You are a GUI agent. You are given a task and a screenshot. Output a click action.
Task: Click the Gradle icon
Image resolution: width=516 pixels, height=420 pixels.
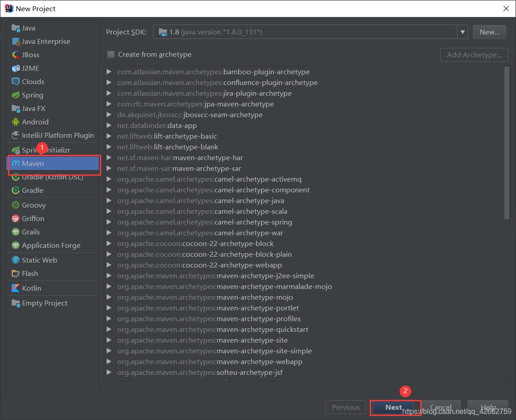[x=16, y=191]
